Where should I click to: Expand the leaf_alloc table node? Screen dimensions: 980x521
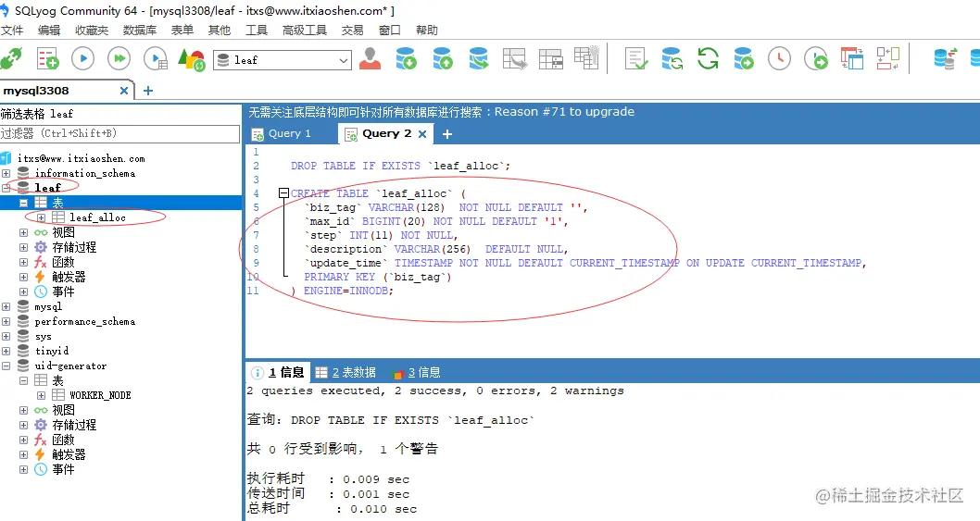point(41,217)
